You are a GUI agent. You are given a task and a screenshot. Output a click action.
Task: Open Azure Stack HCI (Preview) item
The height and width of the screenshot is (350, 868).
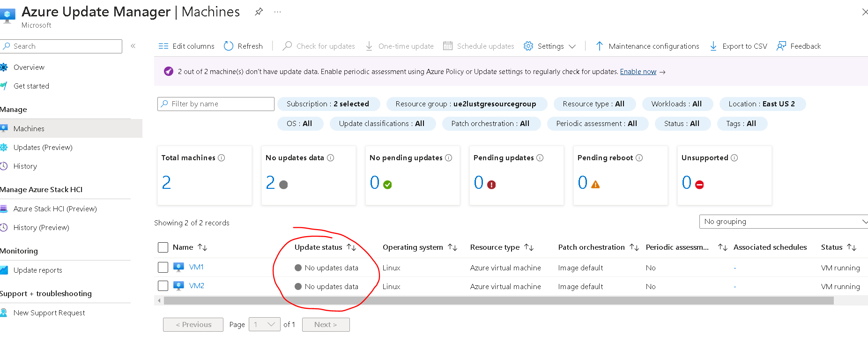click(x=55, y=209)
